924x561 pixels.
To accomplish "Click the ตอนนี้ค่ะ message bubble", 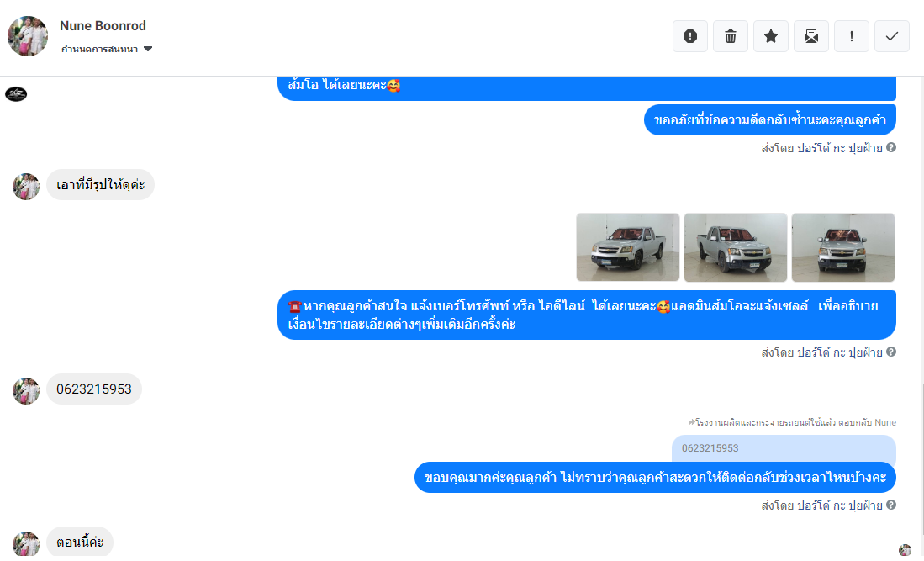I will tap(80, 542).
